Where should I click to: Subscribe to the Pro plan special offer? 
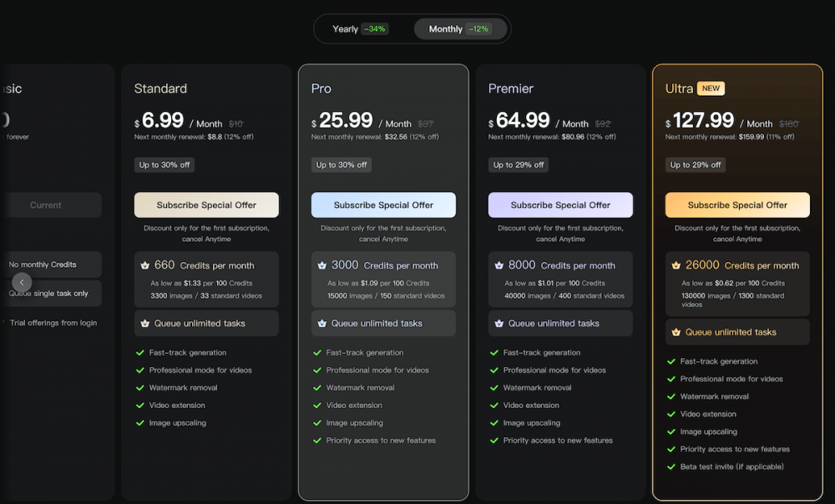click(383, 205)
